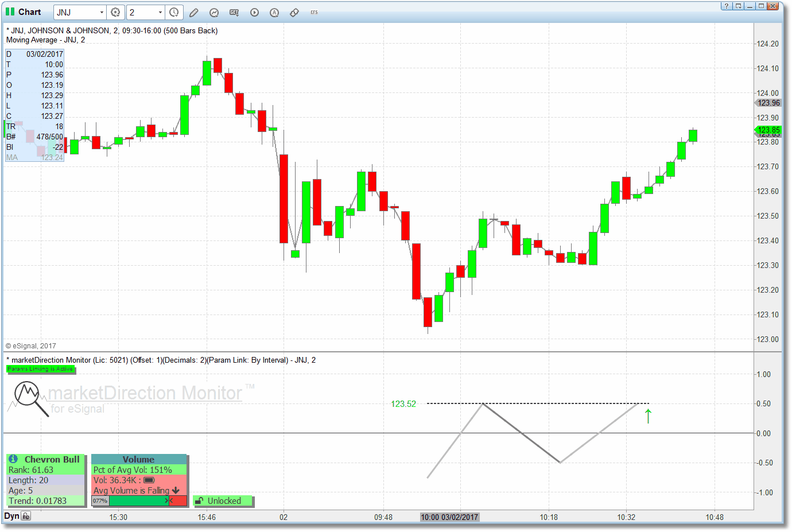The width and height of the screenshot is (792, 532).
Task: Open the EFS scripts menu
Action: click(314, 12)
